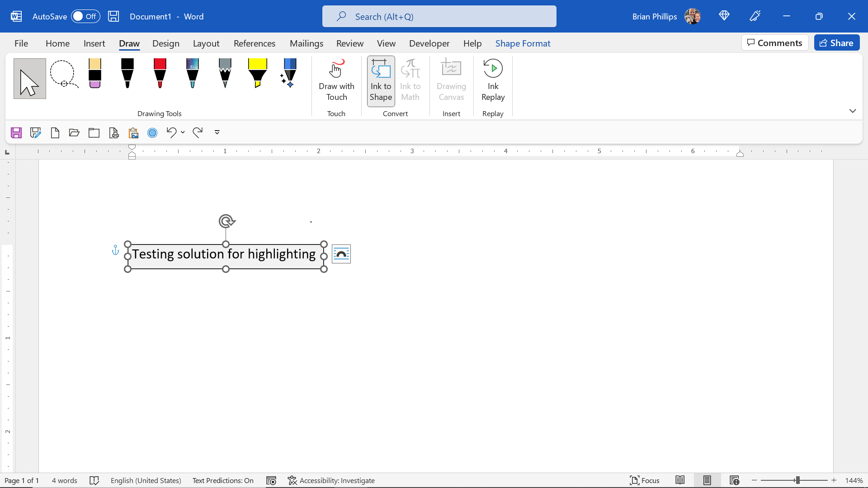Open the Comments pane
868x488 pixels.
pos(774,42)
